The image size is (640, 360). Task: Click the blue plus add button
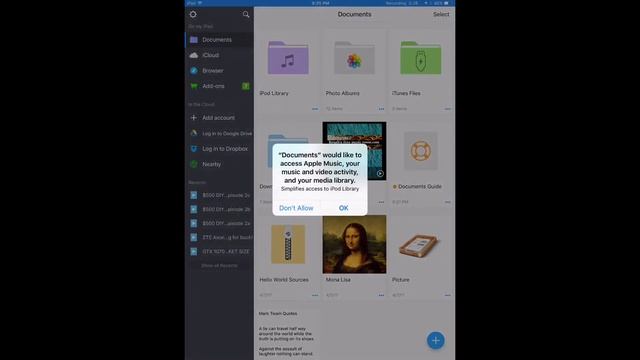[436, 340]
